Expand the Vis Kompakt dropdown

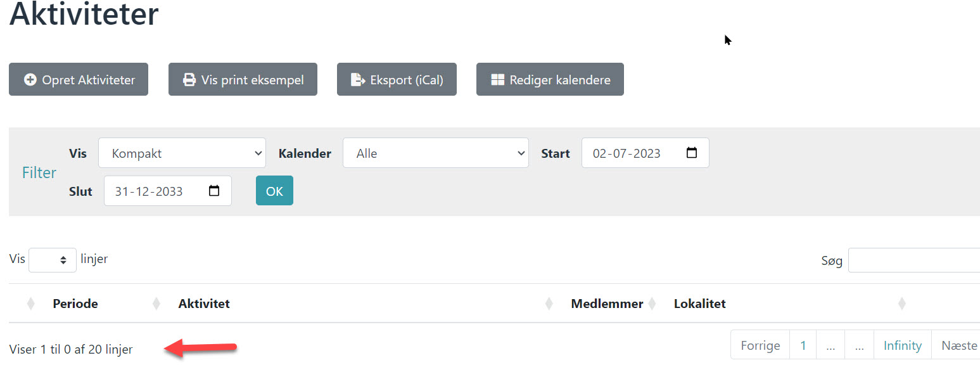tap(181, 153)
